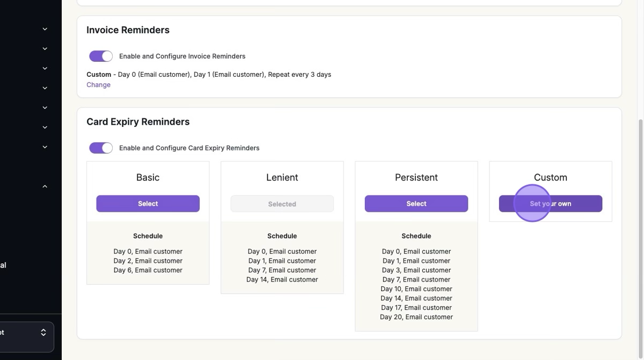
Task: Collapse the expanded sidebar section with the up chevron
Action: coord(45,186)
